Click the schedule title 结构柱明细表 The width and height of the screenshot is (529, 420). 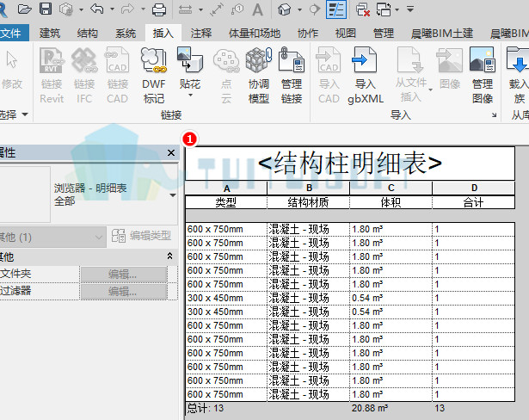pyautogui.click(x=350, y=163)
